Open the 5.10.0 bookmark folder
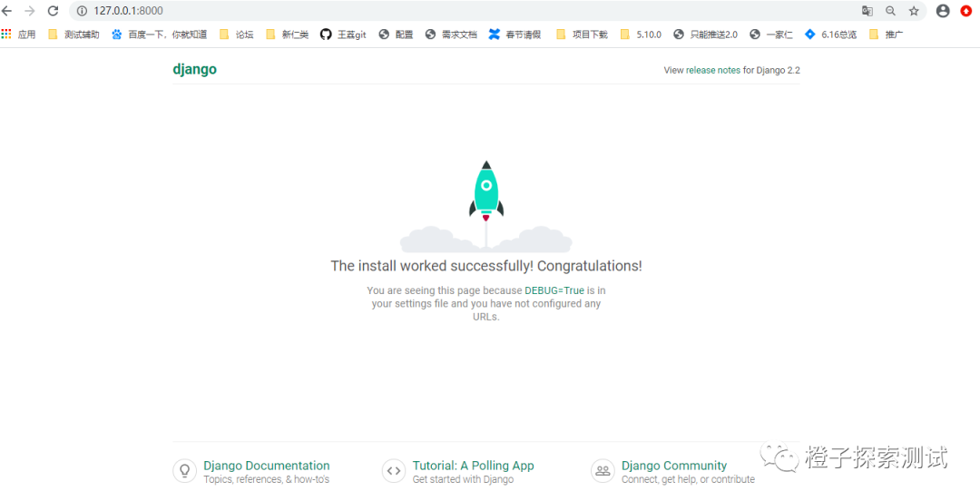 tap(641, 34)
